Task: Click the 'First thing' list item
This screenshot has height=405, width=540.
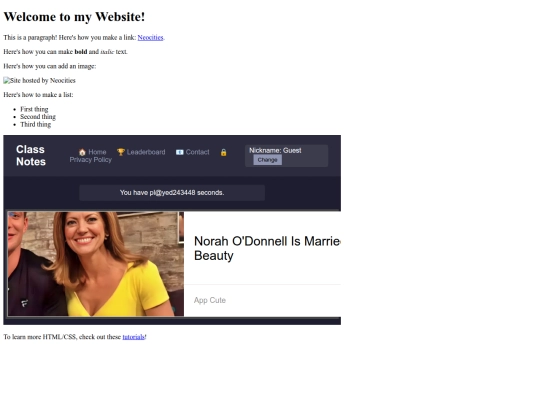Action: click(x=34, y=109)
